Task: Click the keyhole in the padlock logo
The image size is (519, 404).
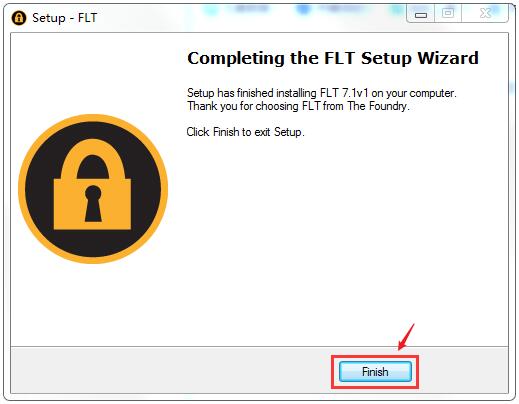Action: (x=93, y=204)
